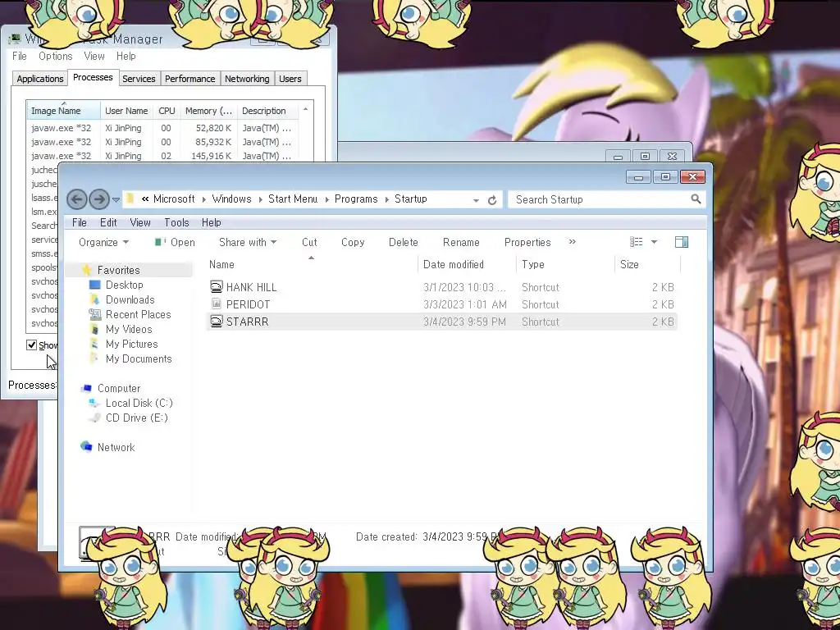The image size is (840, 630).
Task: Click Cut in the toolbar
Action: (x=309, y=242)
